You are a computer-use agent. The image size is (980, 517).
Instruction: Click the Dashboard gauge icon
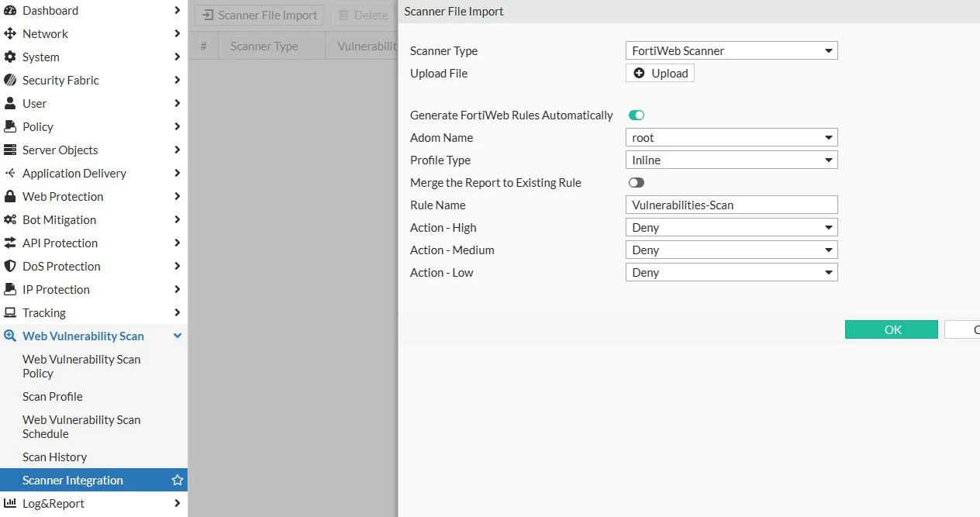point(10,11)
